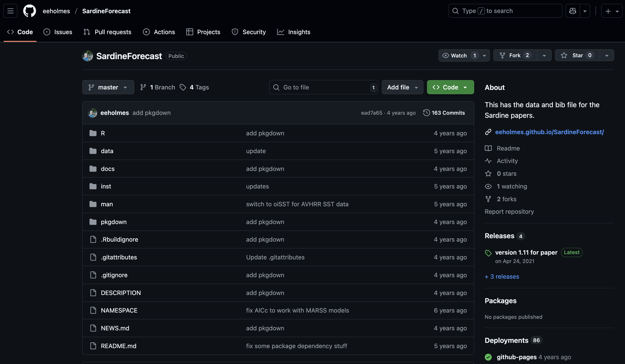Switch to the Insights tab
Screen dimensions: 625x364
click(294, 32)
